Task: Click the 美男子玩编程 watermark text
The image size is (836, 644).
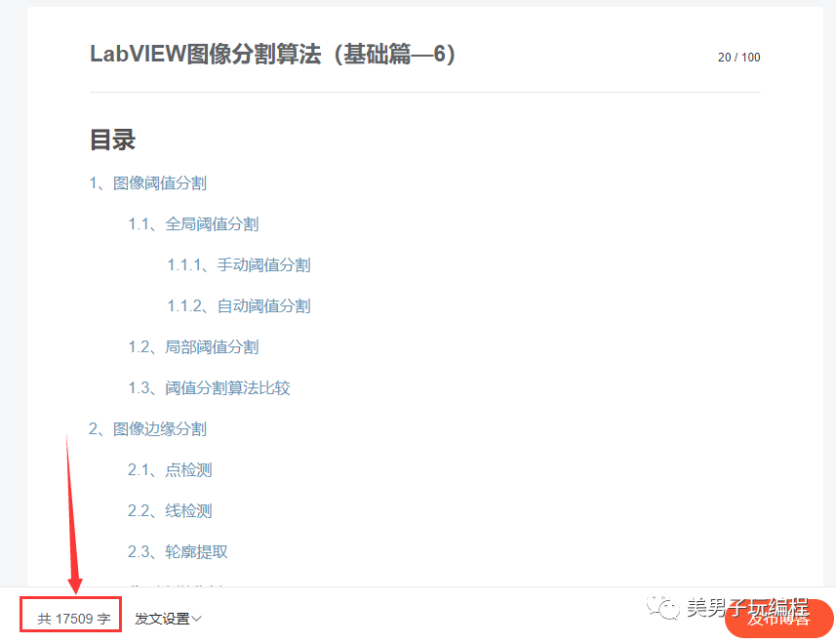Action: [747, 608]
